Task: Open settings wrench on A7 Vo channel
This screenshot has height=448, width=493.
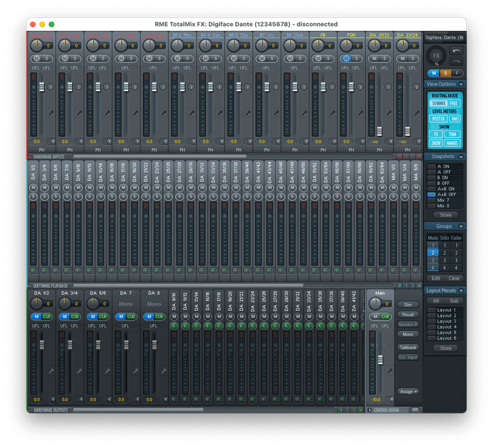Action: [x=135, y=113]
